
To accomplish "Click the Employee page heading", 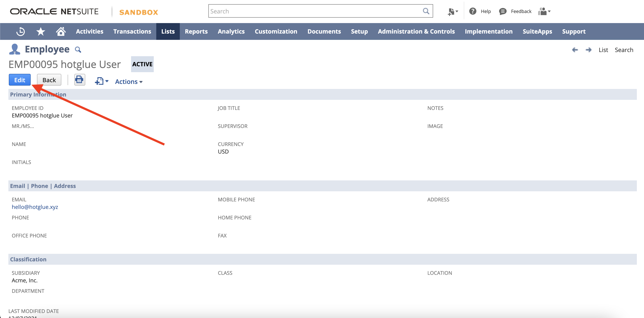I will (x=47, y=50).
